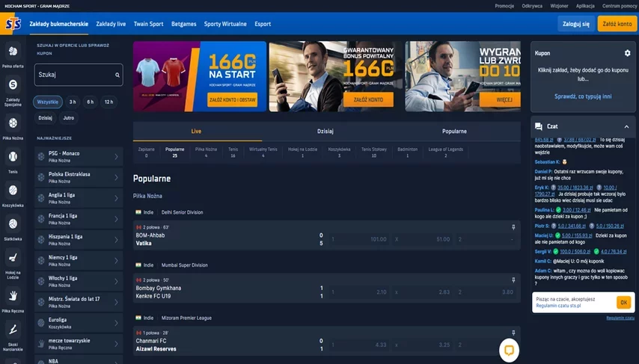Open Esport menu item
Viewport: 639px width, 364px height.
(263, 24)
